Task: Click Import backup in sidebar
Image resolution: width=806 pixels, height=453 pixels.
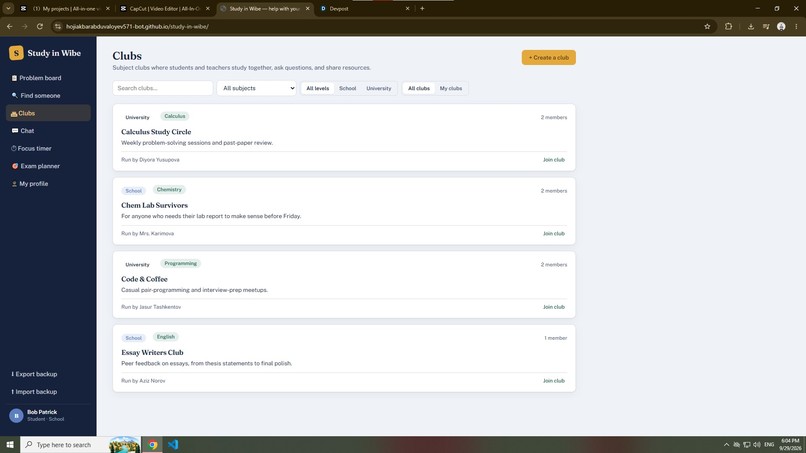Action: [x=48, y=392]
